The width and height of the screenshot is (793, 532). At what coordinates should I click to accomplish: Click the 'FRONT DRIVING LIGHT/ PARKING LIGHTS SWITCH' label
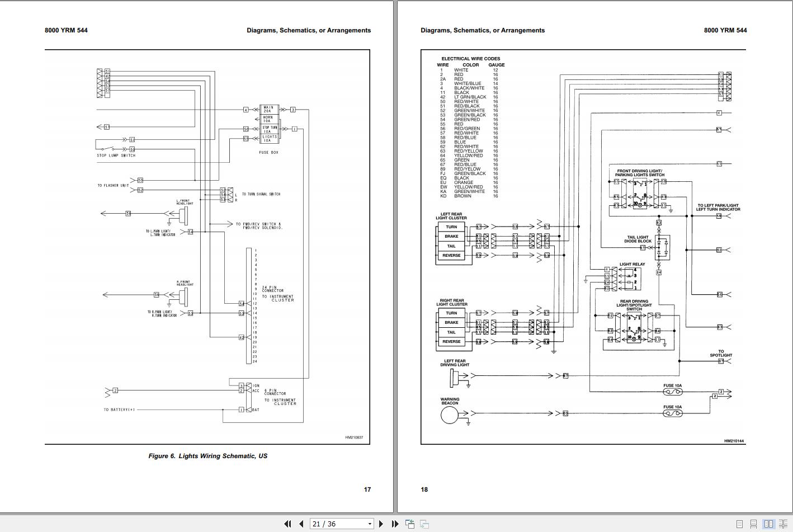[x=640, y=173]
